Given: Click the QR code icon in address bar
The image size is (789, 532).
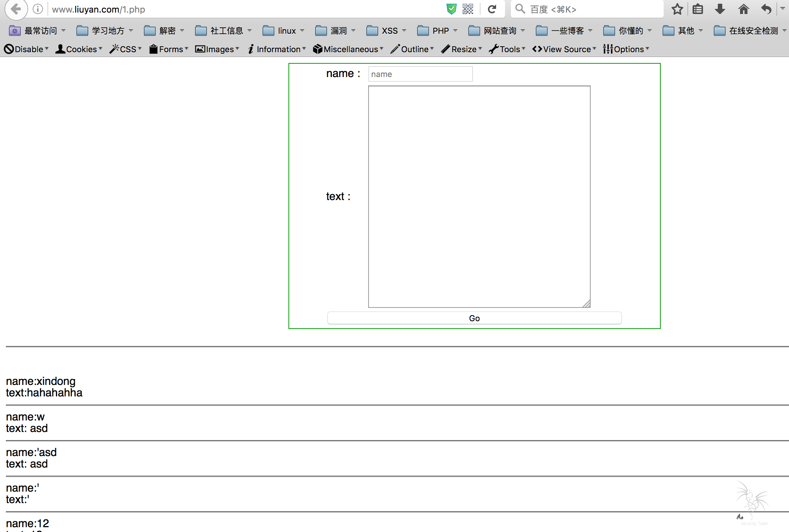Looking at the screenshot, I should (x=468, y=9).
